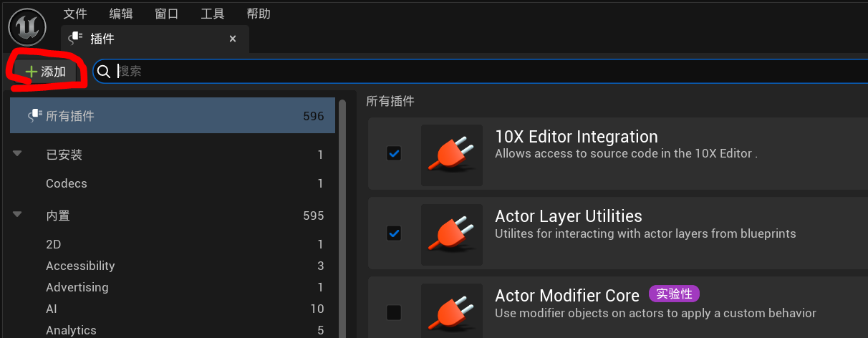Uncheck the Actor Layer Utilities plugin
The width and height of the screenshot is (868, 338).
[x=394, y=233]
